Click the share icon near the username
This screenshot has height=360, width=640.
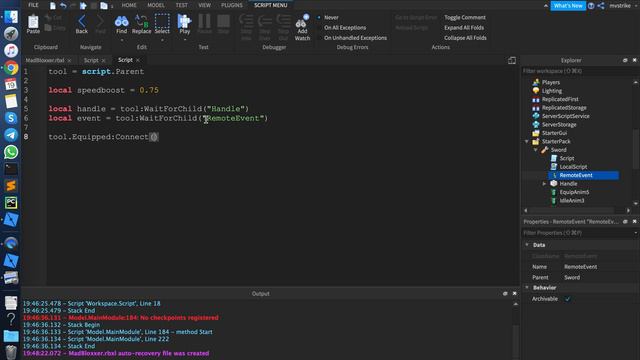click(601, 6)
